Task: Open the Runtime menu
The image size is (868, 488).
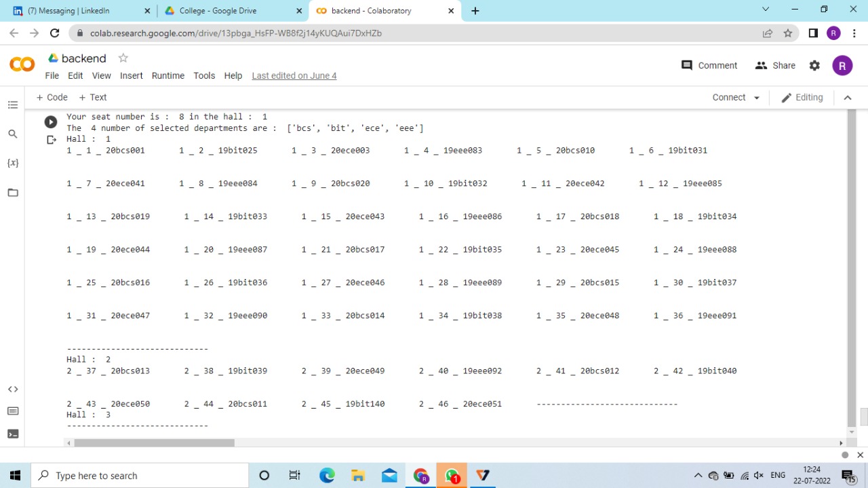Action: (167, 75)
